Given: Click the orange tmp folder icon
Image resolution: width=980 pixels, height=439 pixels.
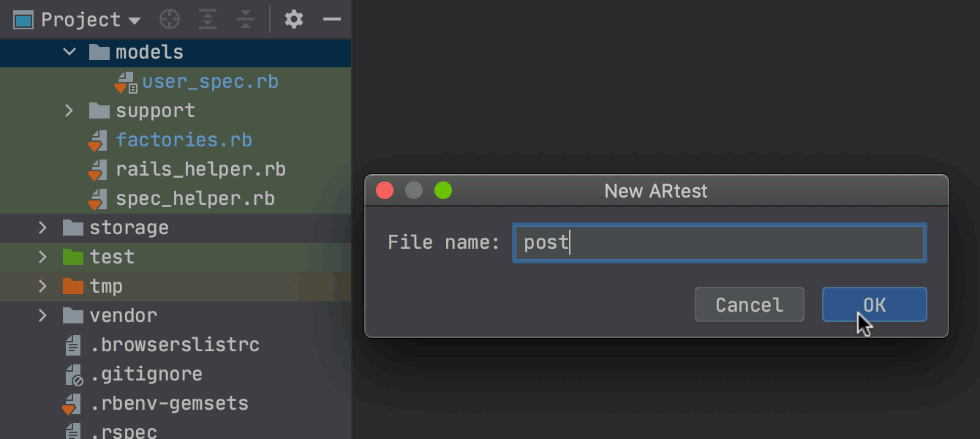Looking at the screenshot, I should pos(72,286).
